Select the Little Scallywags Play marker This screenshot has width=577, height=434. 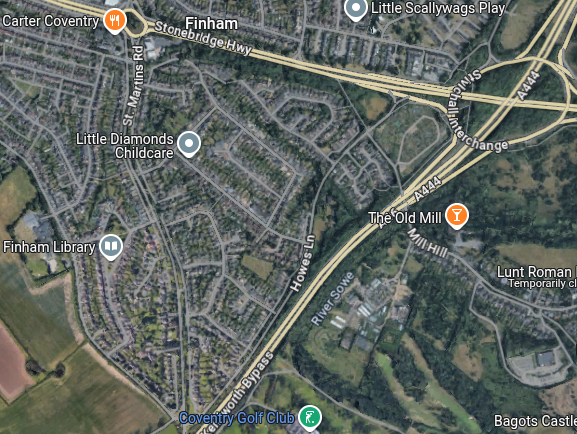355,8
